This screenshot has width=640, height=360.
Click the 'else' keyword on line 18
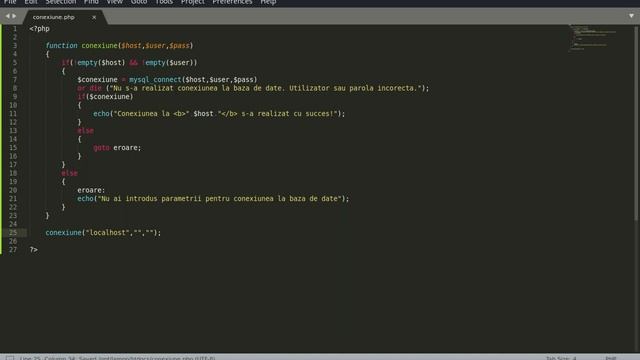(69, 173)
